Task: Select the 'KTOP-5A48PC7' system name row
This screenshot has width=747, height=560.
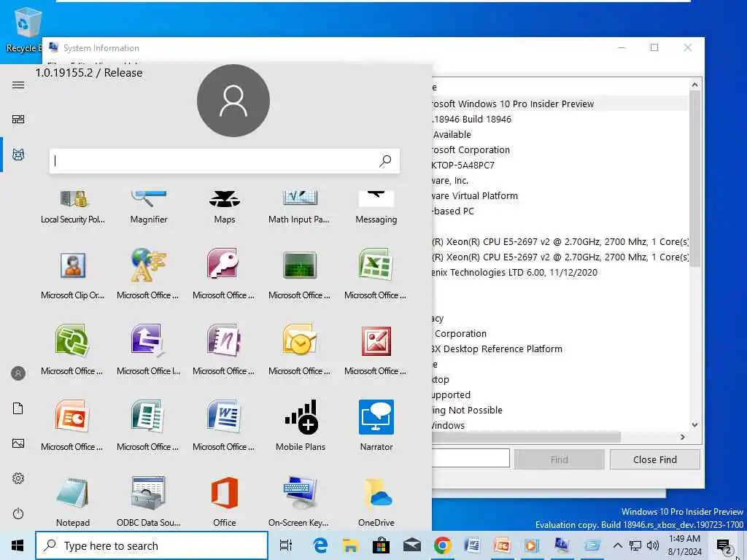Action: (560, 166)
